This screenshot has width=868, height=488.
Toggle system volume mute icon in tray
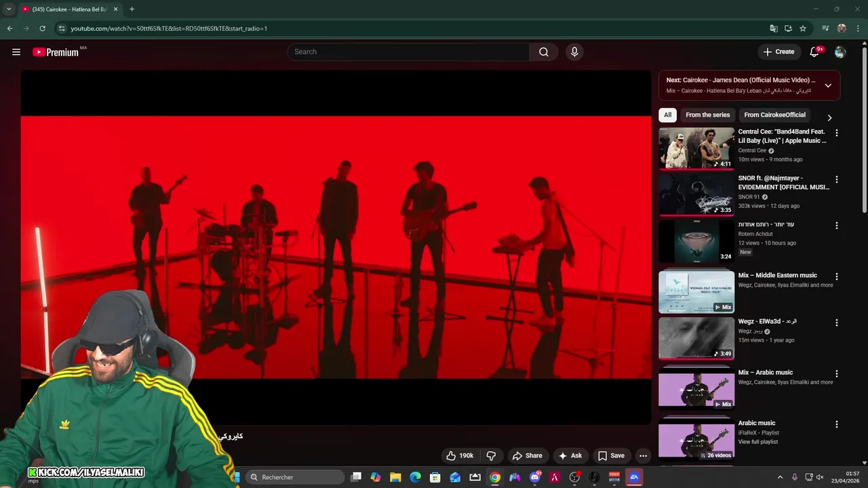click(x=819, y=477)
